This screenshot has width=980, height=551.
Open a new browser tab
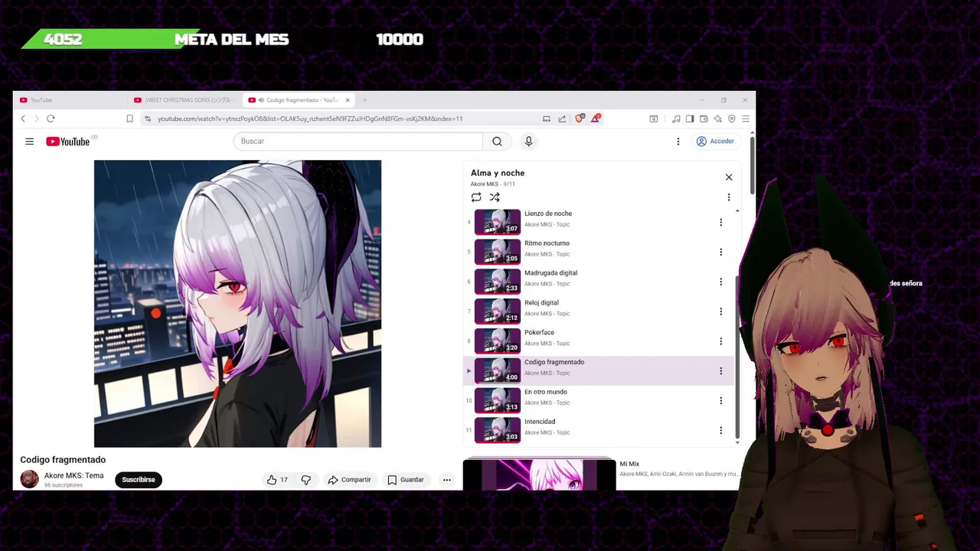click(x=364, y=100)
